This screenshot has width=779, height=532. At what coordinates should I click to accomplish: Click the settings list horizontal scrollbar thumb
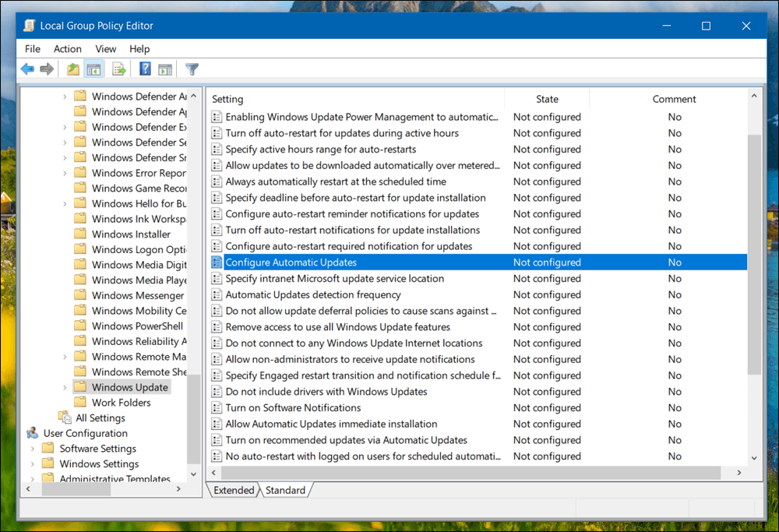(470, 472)
